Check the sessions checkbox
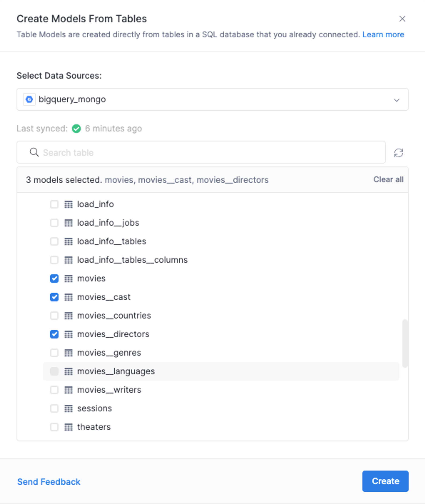This screenshot has height=504, width=425. click(54, 409)
